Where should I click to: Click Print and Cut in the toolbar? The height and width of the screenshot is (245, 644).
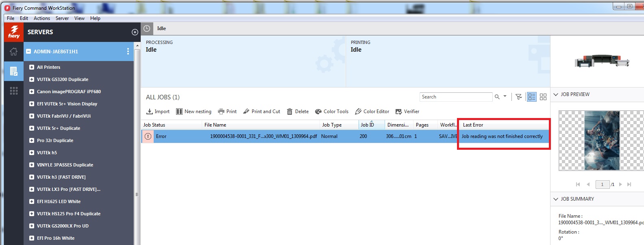coord(261,112)
